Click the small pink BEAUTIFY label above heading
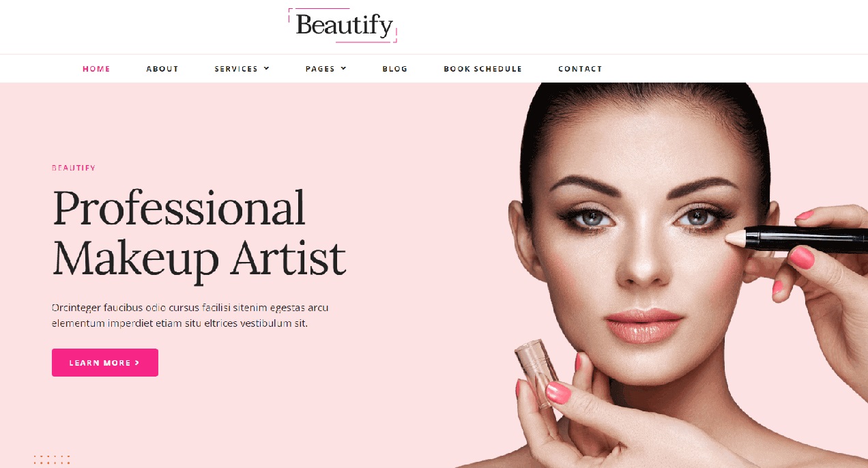 tap(74, 168)
